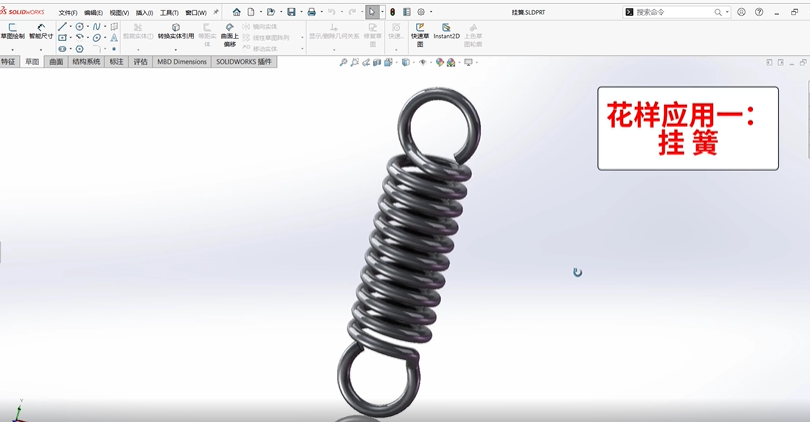Click the Offset on Surface (曲面上偏移) tool
This screenshot has height=422, width=810.
tap(230, 35)
